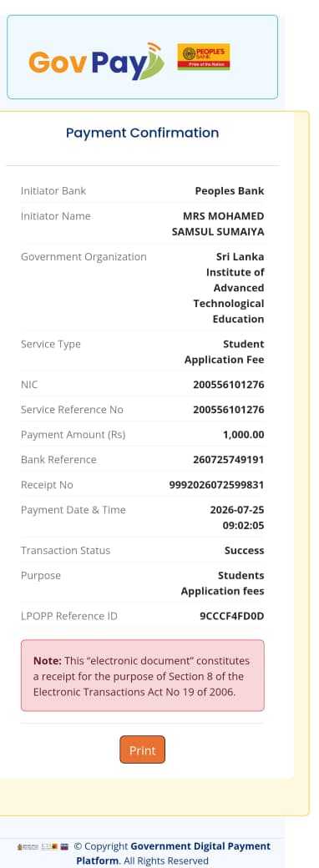Click the last footer partner logo
The height and width of the screenshot is (868, 319).
64,847
